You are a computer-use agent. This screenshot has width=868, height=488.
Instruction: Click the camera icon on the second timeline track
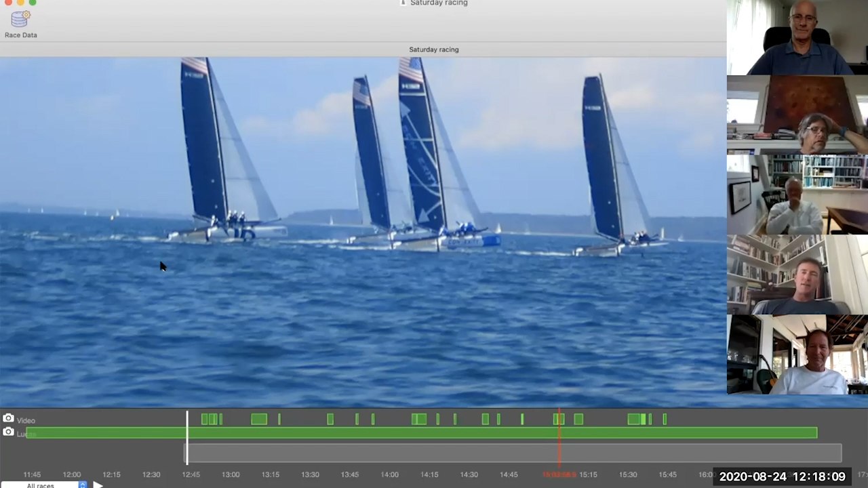click(8, 432)
